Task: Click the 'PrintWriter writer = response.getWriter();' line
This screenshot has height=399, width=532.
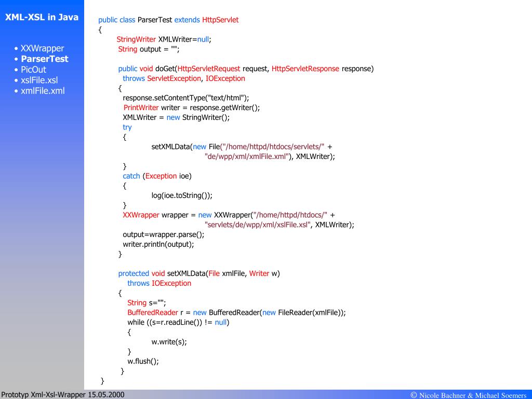Action: pyautogui.click(x=192, y=108)
